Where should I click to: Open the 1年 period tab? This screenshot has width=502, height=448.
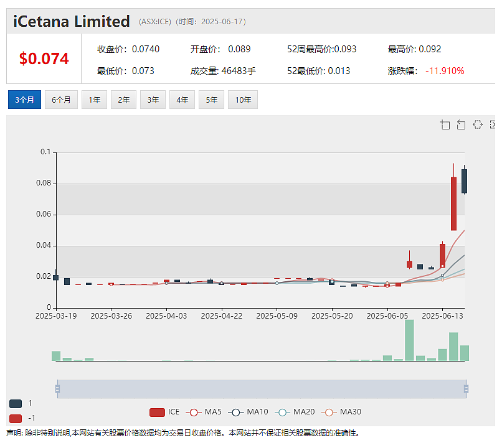(94, 100)
